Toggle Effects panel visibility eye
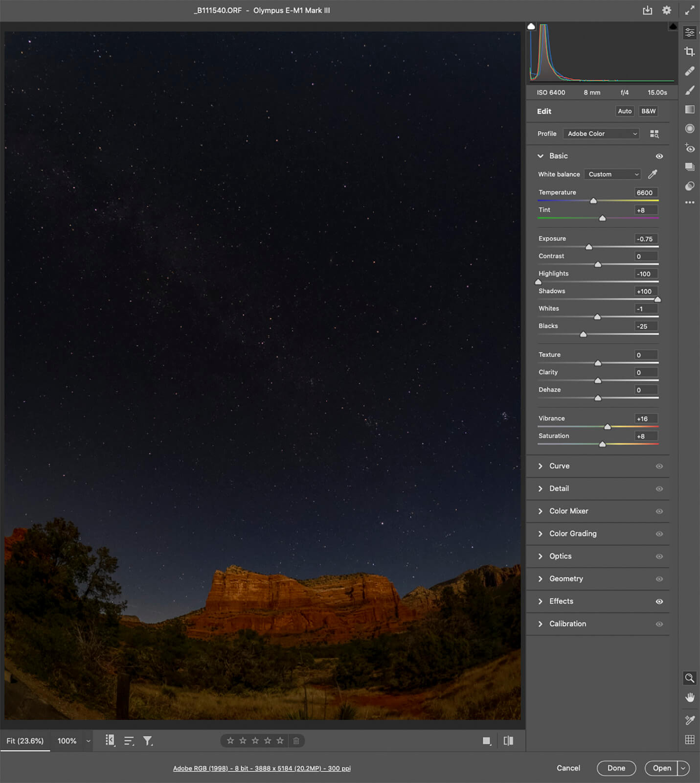This screenshot has height=783, width=700. click(659, 601)
